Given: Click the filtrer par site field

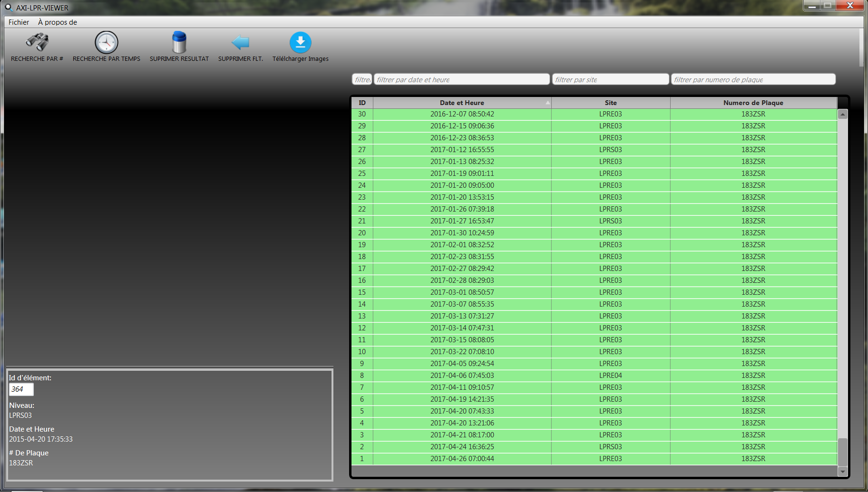Looking at the screenshot, I should pos(611,79).
